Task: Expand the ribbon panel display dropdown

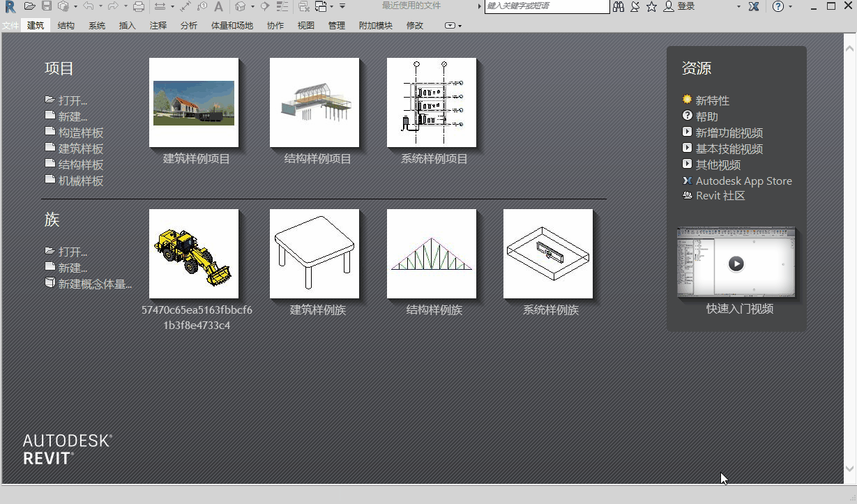Action: [x=453, y=26]
